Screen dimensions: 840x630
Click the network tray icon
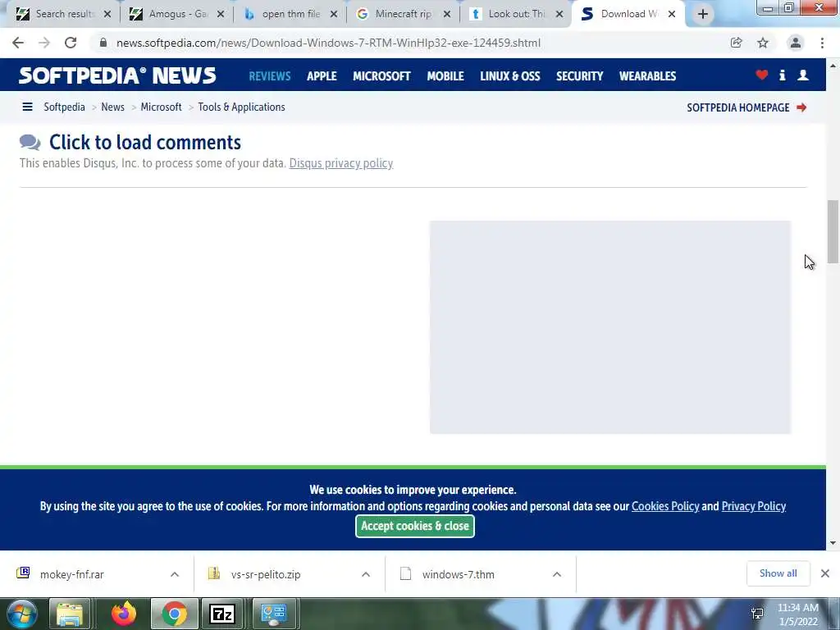tap(757, 614)
